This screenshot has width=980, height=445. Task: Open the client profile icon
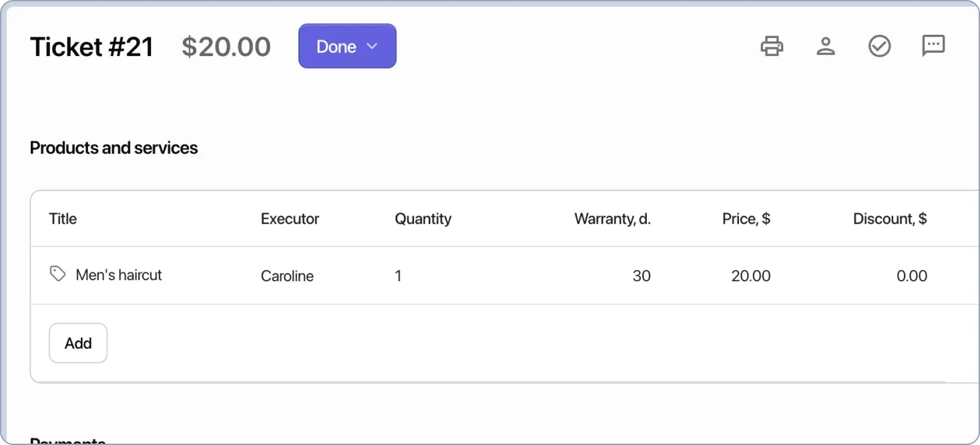tap(826, 45)
